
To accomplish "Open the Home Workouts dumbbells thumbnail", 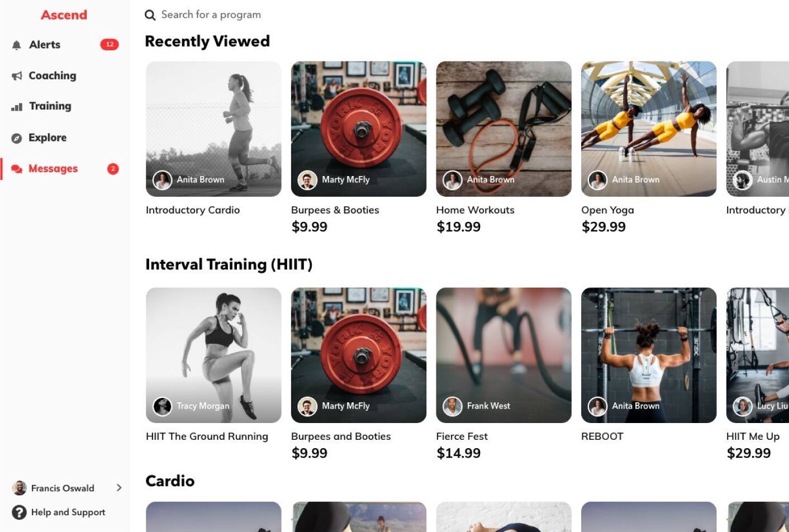I will coord(503,129).
